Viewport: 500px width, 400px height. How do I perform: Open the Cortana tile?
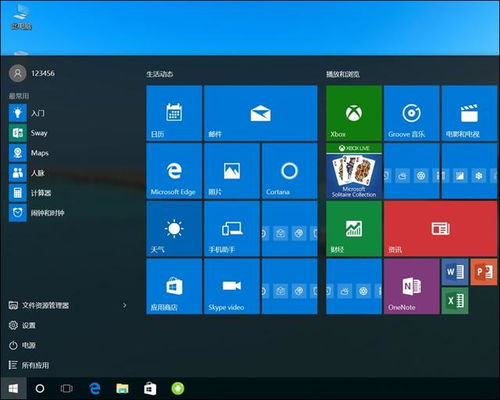[289, 171]
